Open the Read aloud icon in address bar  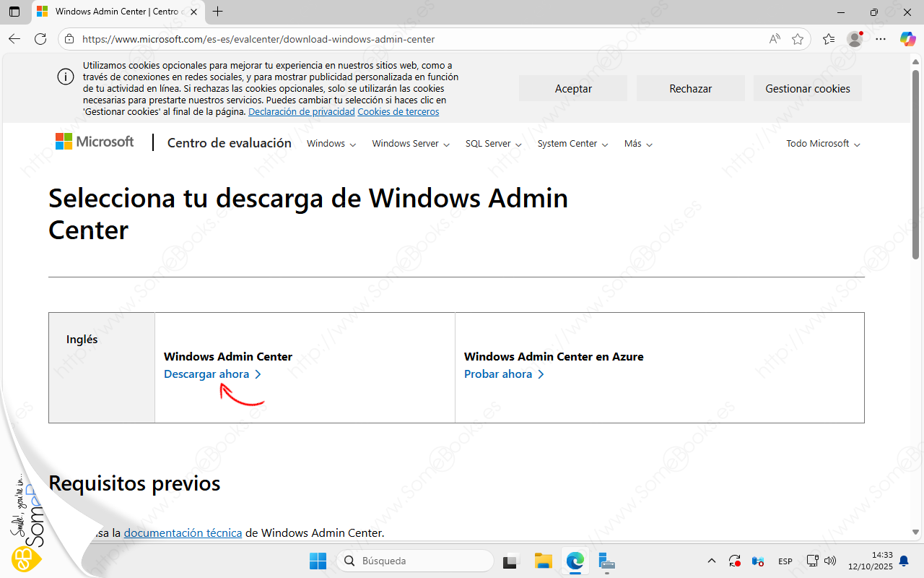pos(775,39)
